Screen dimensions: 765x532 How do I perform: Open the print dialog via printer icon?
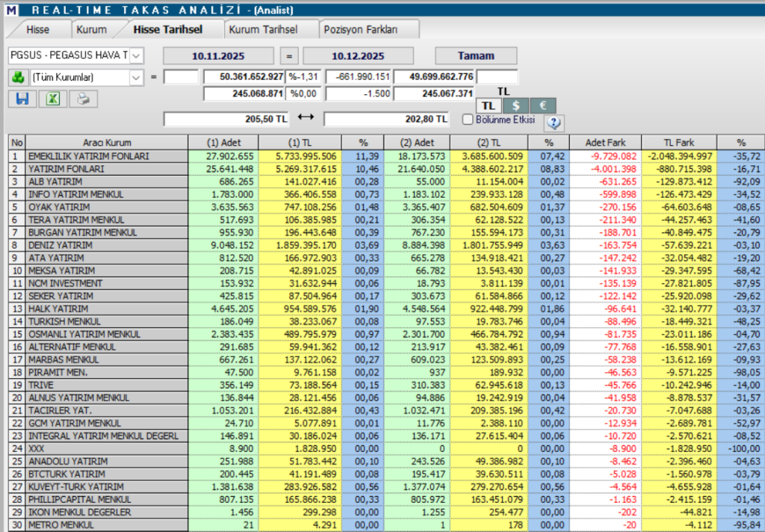[x=81, y=98]
